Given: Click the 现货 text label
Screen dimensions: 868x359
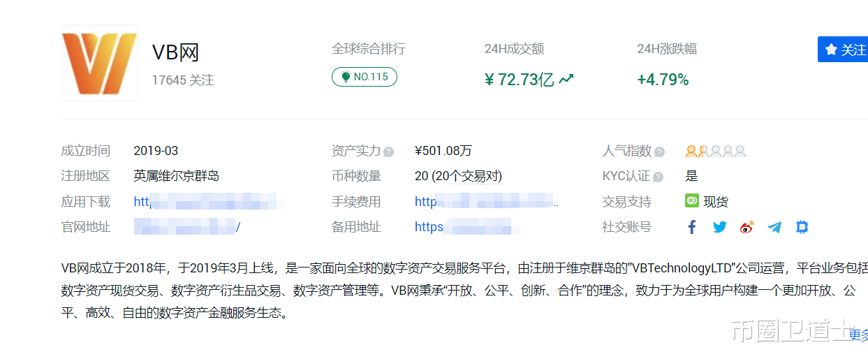Looking at the screenshot, I should [716, 202].
